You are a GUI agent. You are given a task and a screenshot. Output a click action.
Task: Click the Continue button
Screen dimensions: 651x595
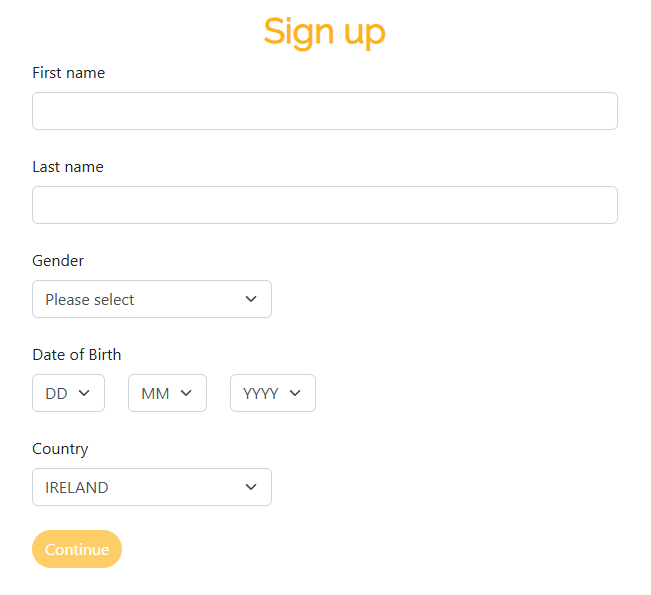pos(77,549)
